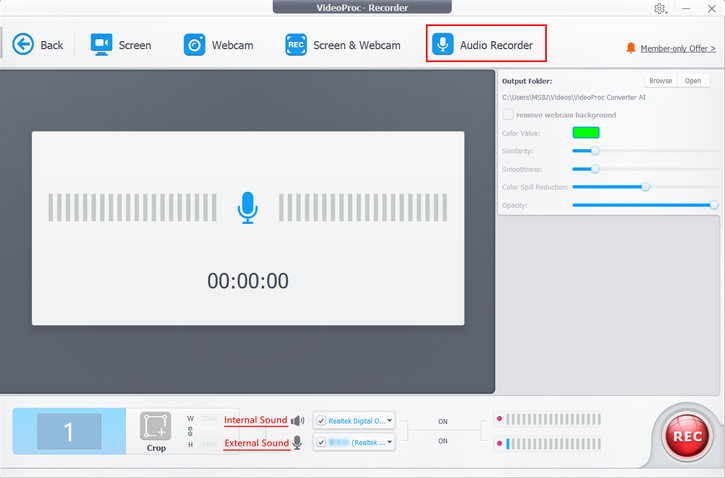
Task: Click Browse for output folder
Action: click(660, 80)
